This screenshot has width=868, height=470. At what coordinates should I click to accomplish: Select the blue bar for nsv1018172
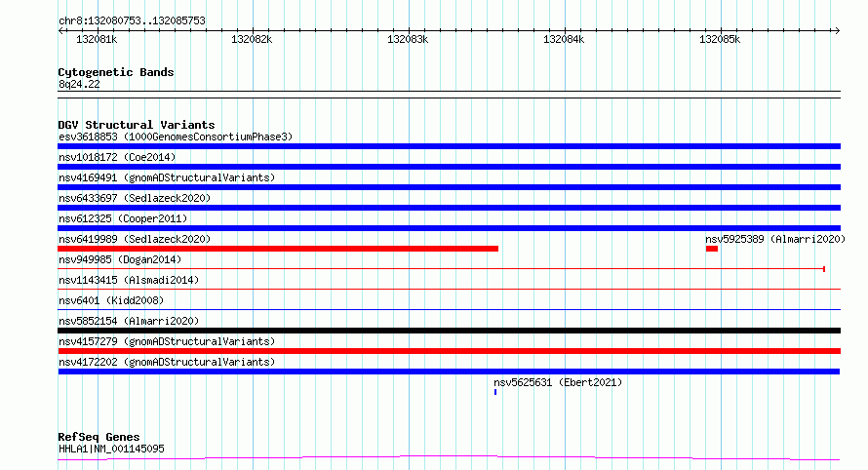point(449,167)
